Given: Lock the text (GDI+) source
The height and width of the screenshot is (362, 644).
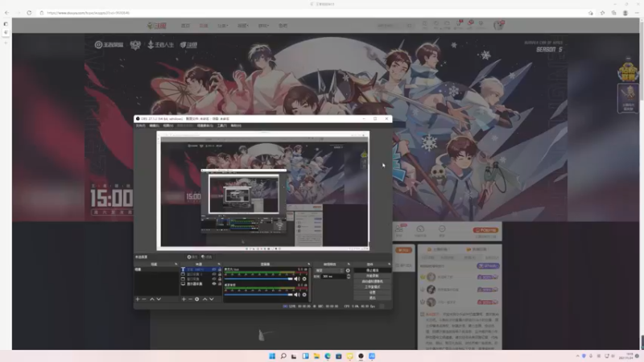Looking at the screenshot, I should pyautogui.click(x=219, y=269).
